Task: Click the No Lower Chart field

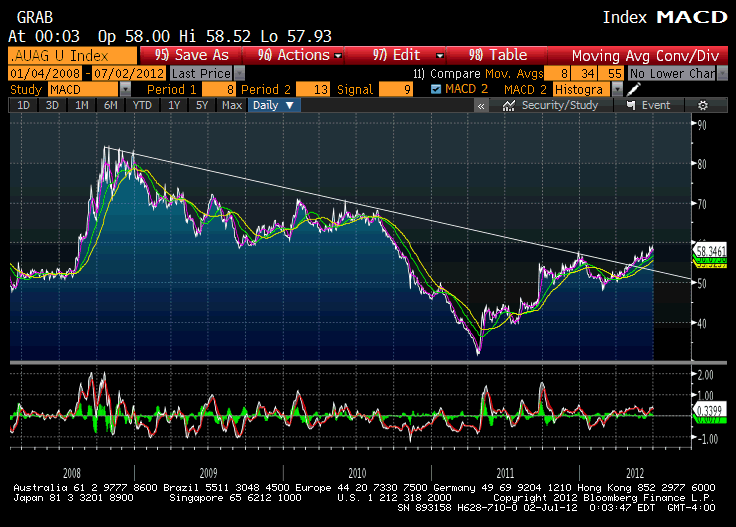Action: point(672,73)
